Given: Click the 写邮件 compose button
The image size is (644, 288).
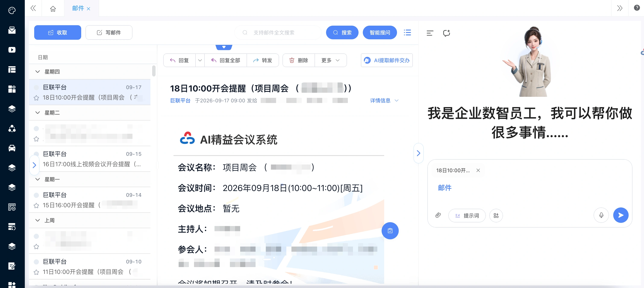Looking at the screenshot, I should tap(109, 32).
